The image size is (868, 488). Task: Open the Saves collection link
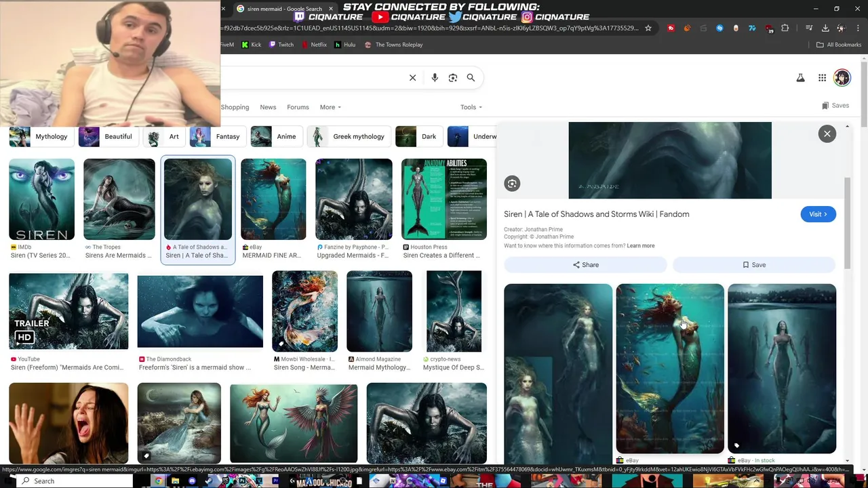point(835,106)
